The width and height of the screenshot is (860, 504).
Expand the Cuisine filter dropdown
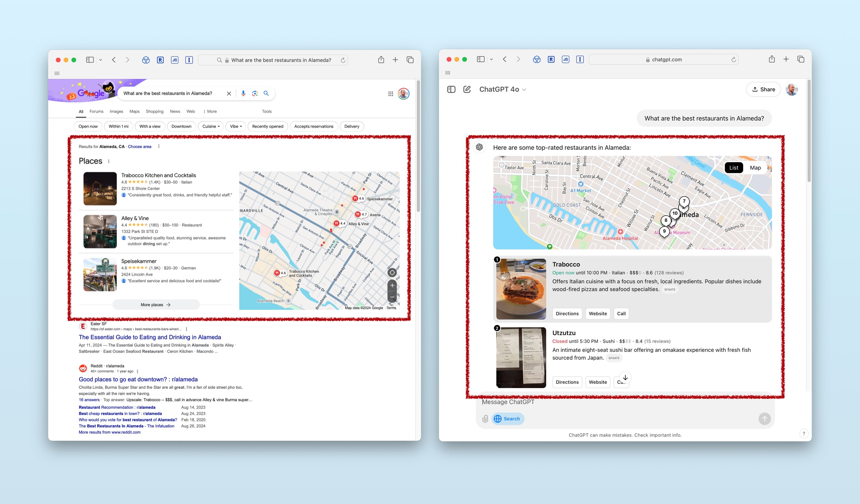(x=210, y=126)
